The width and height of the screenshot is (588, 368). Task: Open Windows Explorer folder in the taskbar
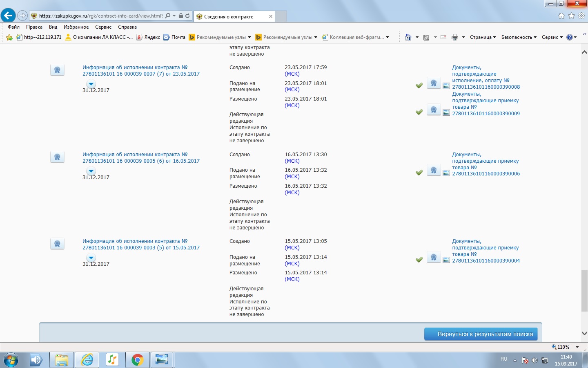pyautogui.click(x=62, y=360)
